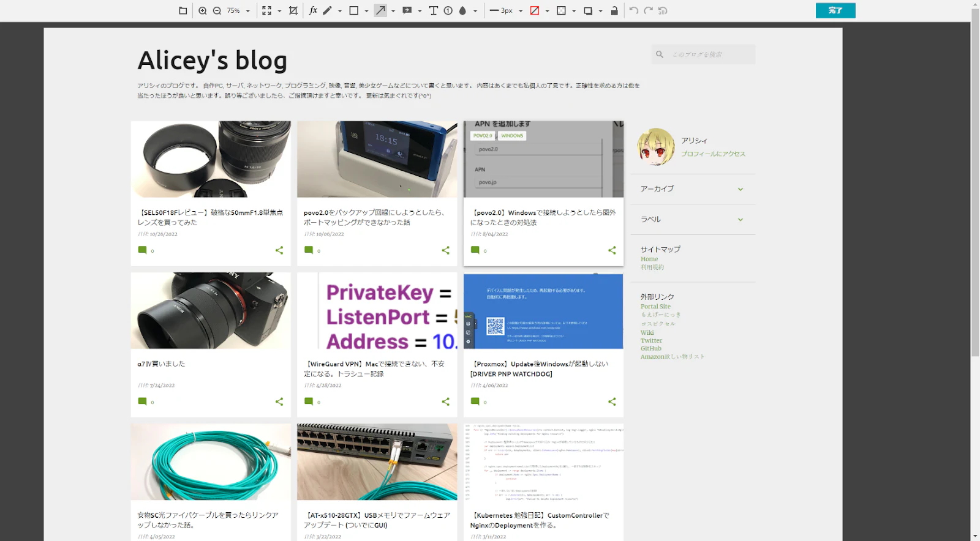Select the text tool
This screenshot has width=980, height=541.
pos(434,10)
